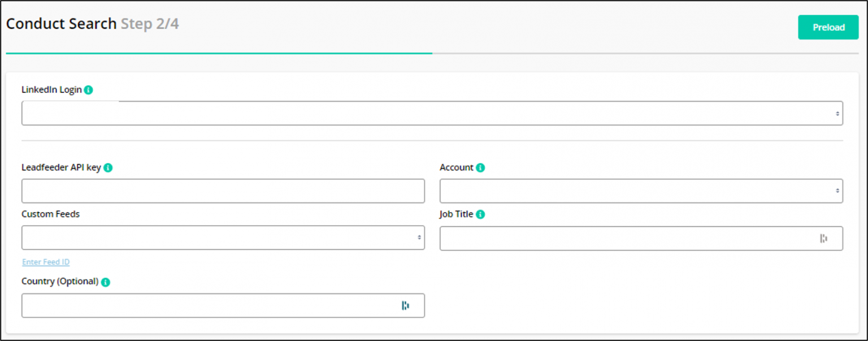Click the Account selector's dropdown arrow
Image resolution: width=868 pixels, height=341 pixels.
click(x=837, y=191)
